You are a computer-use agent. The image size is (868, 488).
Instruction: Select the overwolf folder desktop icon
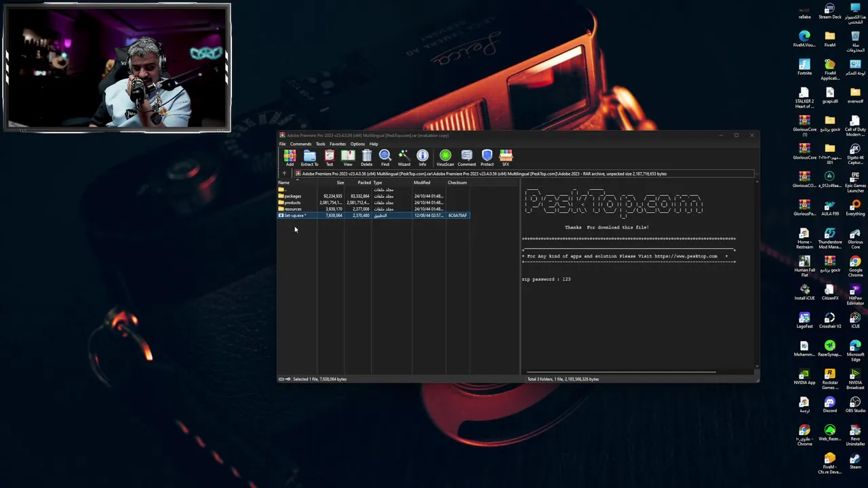(855, 96)
